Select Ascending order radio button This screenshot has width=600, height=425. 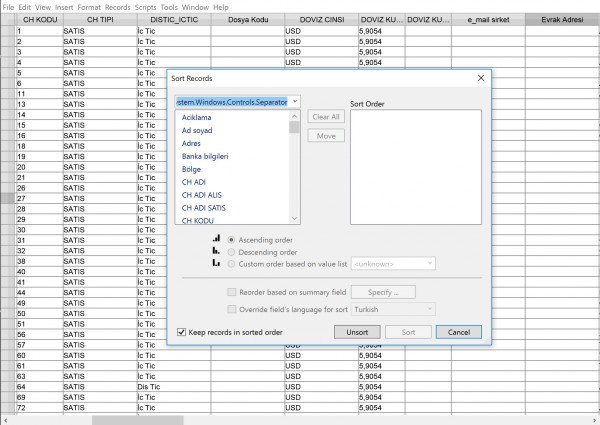(231, 240)
